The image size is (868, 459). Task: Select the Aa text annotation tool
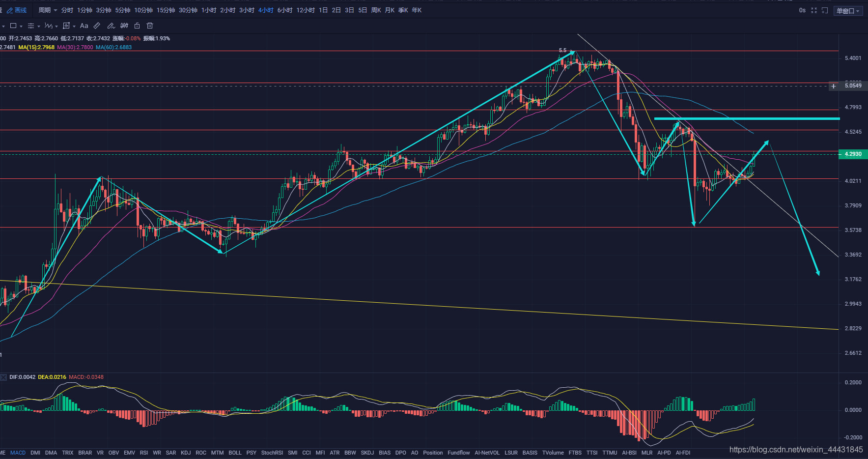click(84, 26)
